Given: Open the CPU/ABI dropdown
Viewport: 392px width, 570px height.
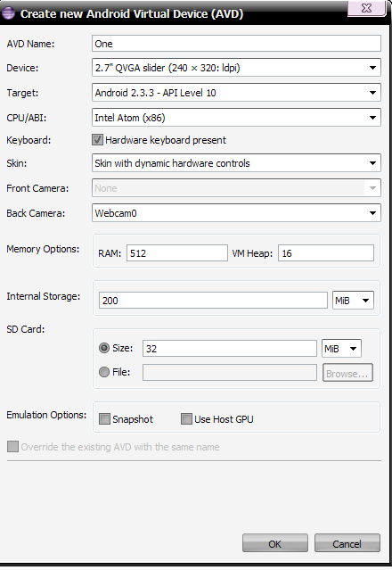Looking at the screenshot, I should pos(236,118).
